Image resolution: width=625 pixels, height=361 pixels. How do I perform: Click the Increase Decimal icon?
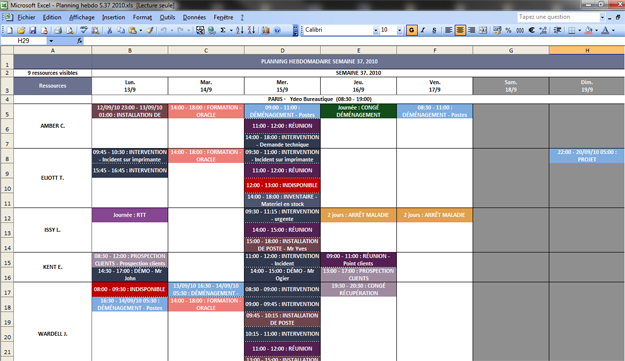click(543, 30)
